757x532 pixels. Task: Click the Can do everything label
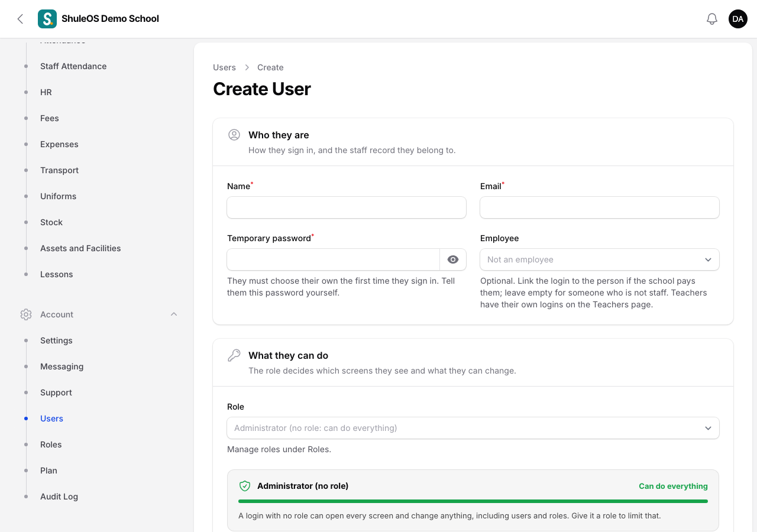coord(673,486)
